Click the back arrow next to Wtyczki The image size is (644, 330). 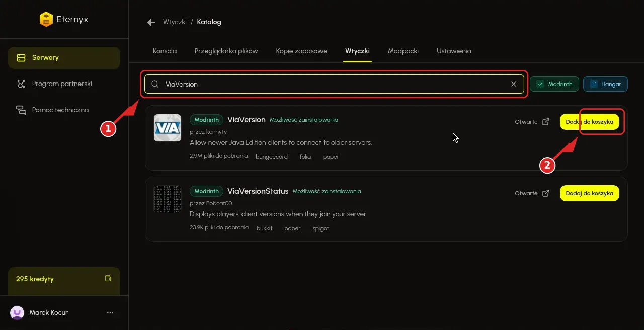click(150, 22)
